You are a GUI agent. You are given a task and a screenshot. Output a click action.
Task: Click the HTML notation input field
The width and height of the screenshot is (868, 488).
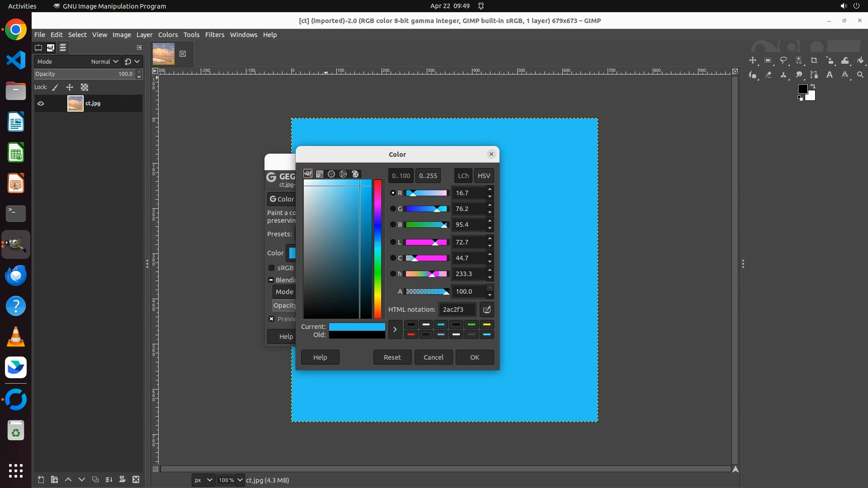point(457,310)
